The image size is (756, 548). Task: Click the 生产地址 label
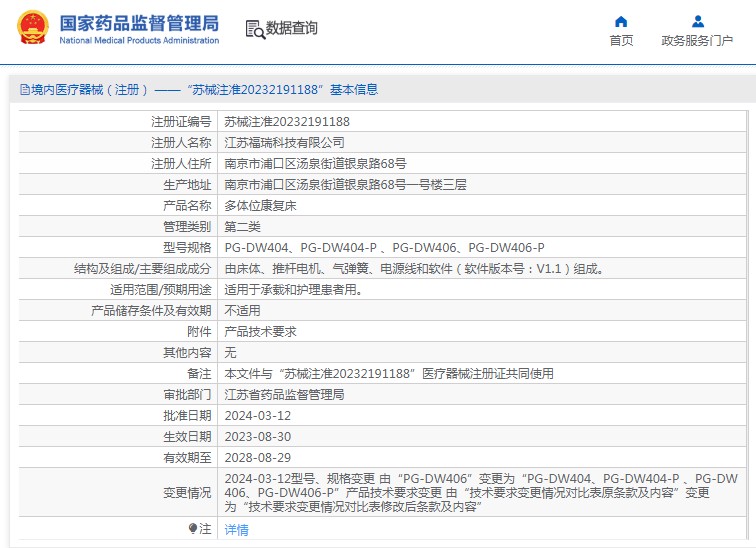tap(187, 185)
